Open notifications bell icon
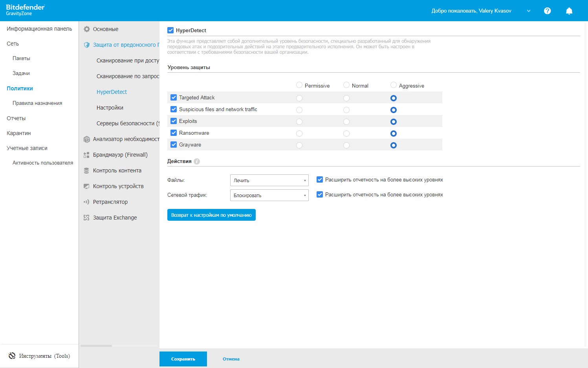 [569, 11]
